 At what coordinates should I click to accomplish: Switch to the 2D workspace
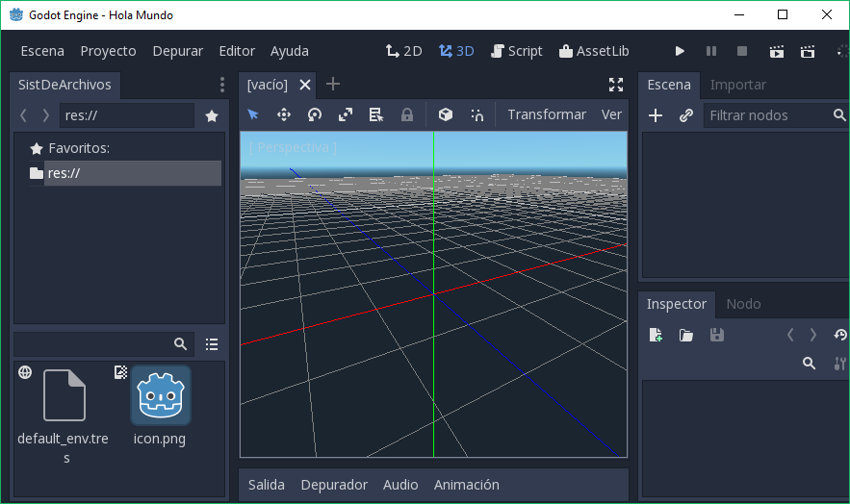tap(404, 51)
